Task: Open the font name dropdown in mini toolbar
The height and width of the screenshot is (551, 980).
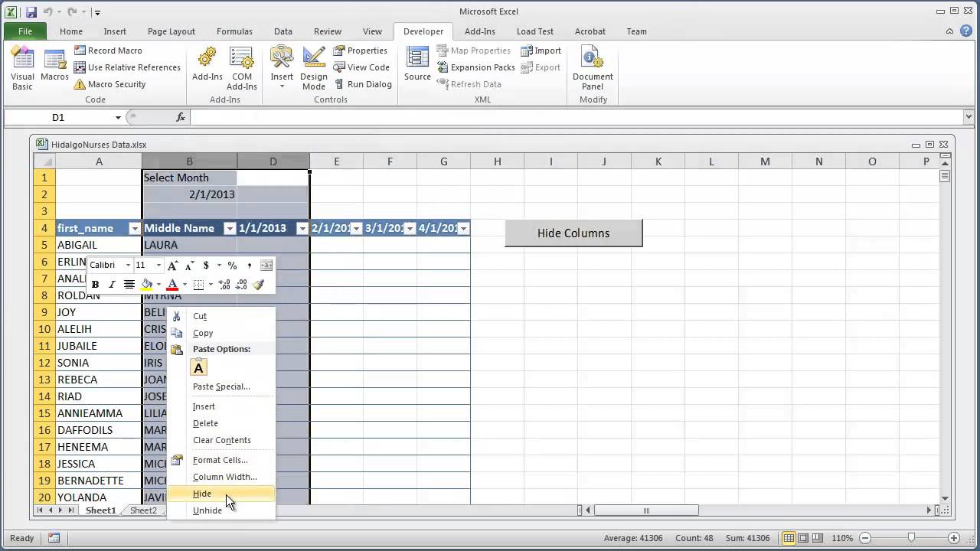Action: pos(128,266)
